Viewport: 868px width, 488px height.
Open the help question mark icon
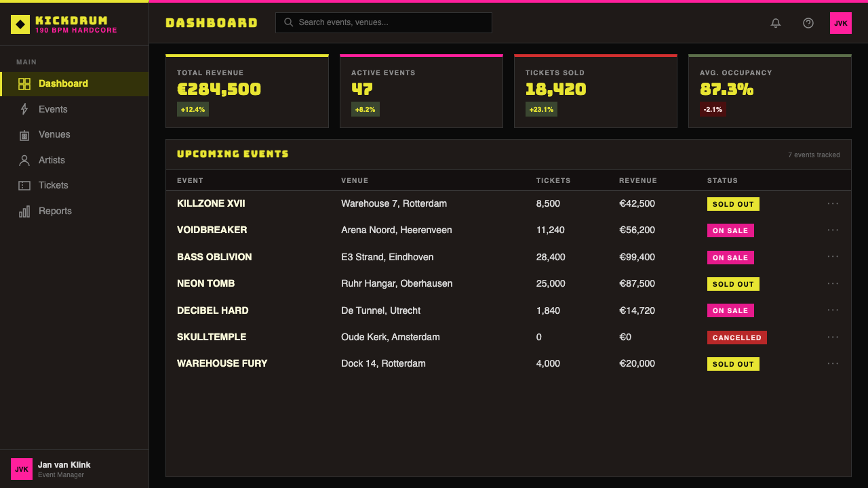808,23
